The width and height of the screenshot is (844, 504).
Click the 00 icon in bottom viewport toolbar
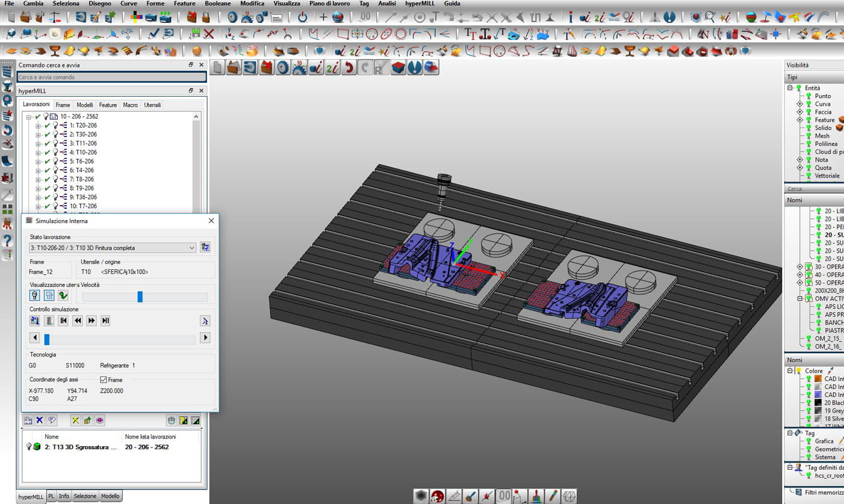tap(503, 496)
